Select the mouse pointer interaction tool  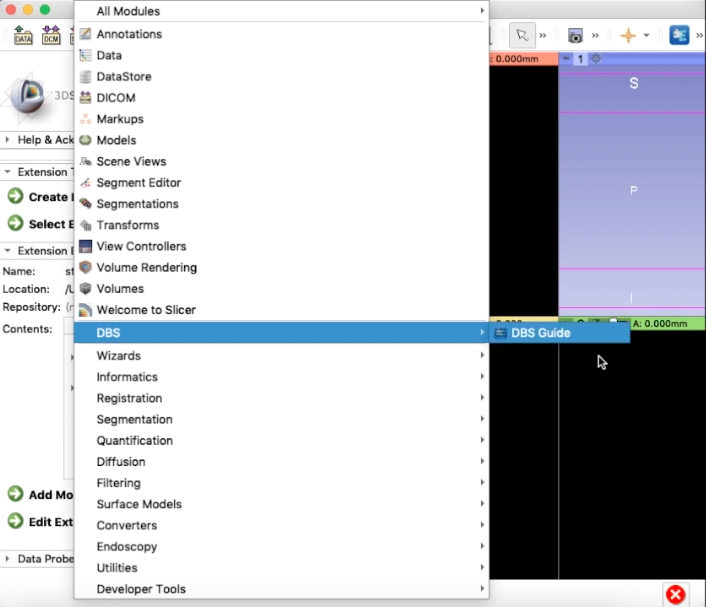(522, 35)
